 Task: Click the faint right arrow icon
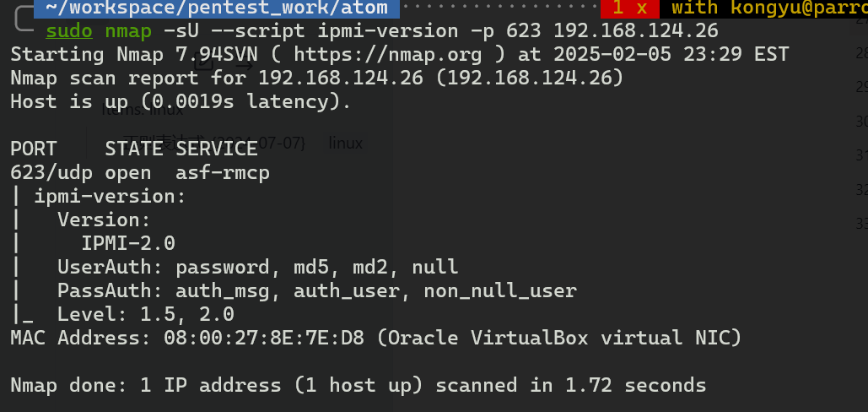(243, 67)
